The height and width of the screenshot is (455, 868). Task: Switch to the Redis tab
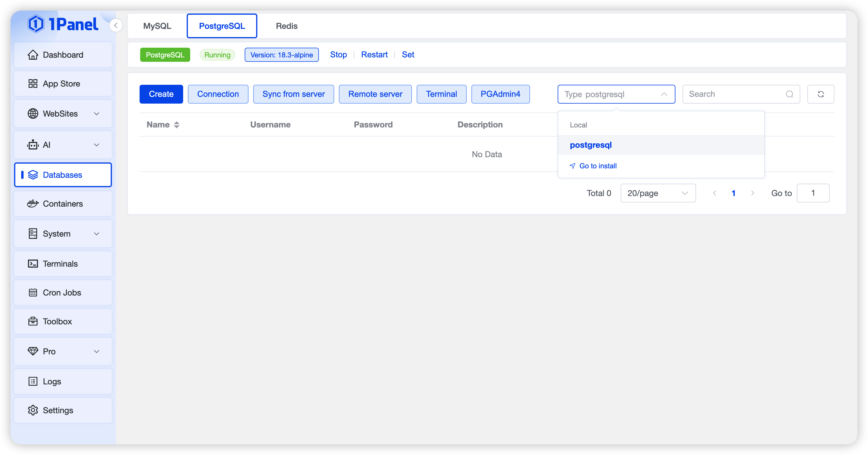pos(286,26)
